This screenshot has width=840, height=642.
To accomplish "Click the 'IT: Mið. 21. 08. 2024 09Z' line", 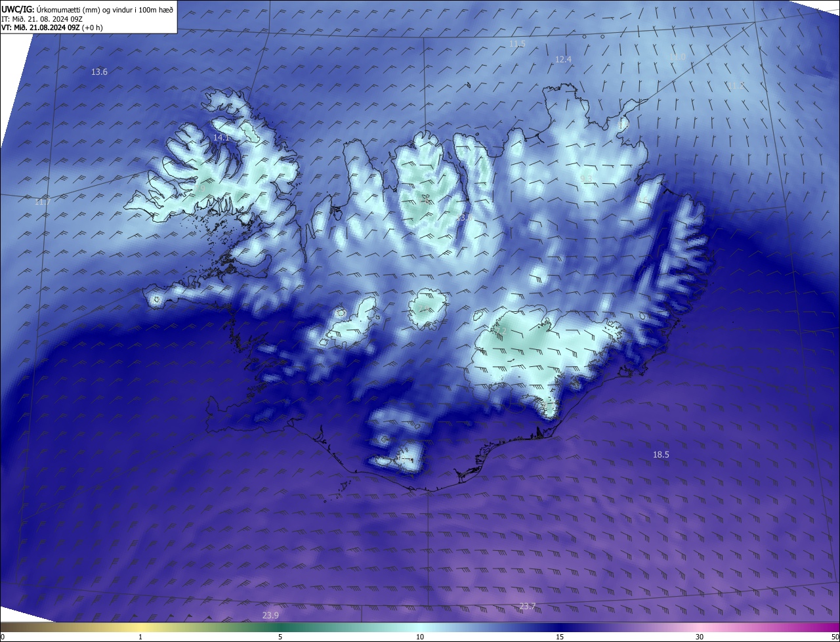I will tap(42, 18).
